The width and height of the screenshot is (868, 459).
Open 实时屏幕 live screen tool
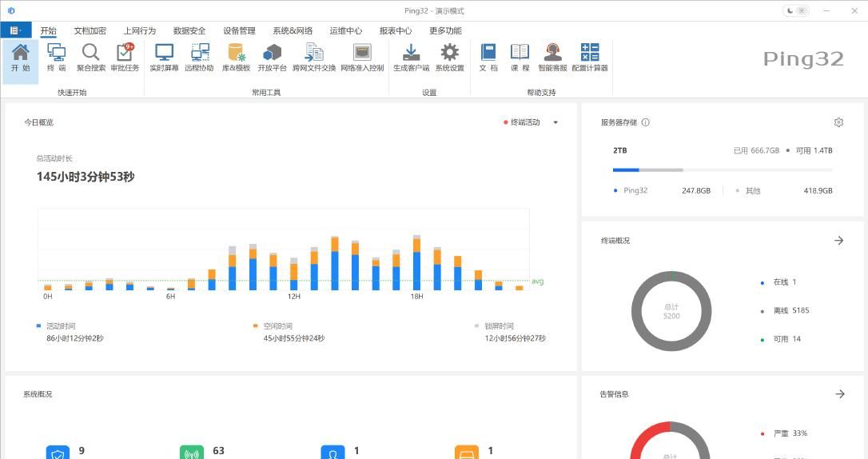164,58
